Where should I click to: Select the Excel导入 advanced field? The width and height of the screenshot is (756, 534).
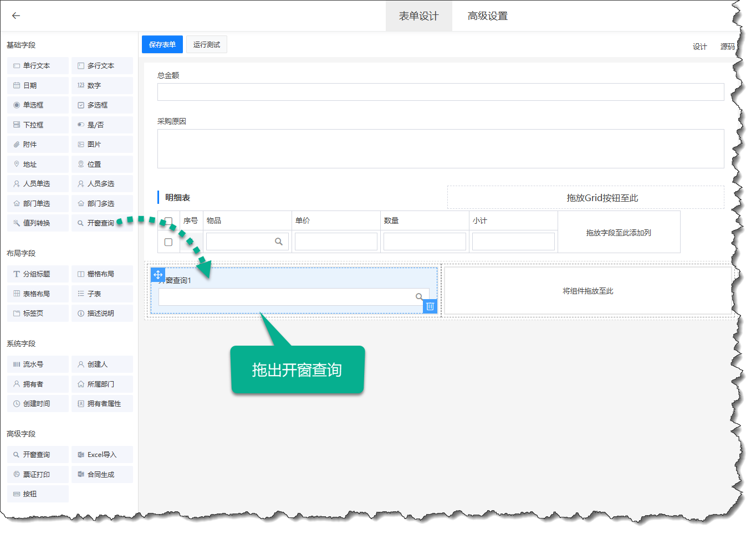click(102, 455)
